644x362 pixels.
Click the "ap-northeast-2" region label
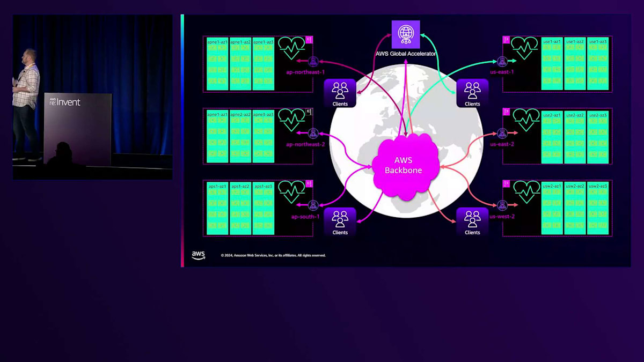point(305,144)
